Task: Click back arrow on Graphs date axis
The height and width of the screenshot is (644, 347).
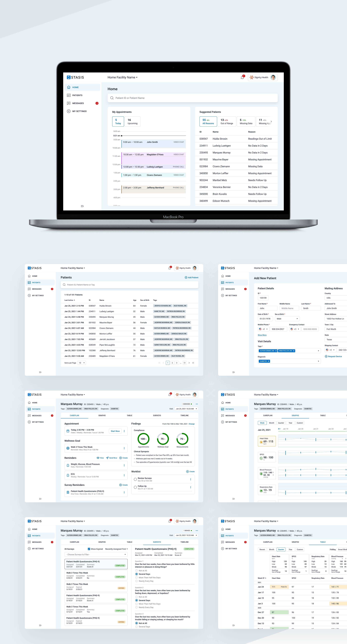Action: (x=279, y=429)
